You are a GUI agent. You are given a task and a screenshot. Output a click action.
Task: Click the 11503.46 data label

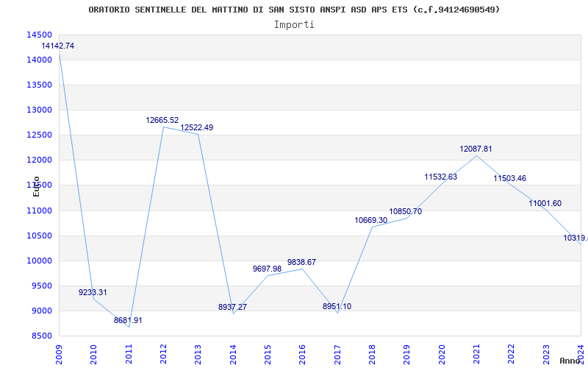click(509, 178)
